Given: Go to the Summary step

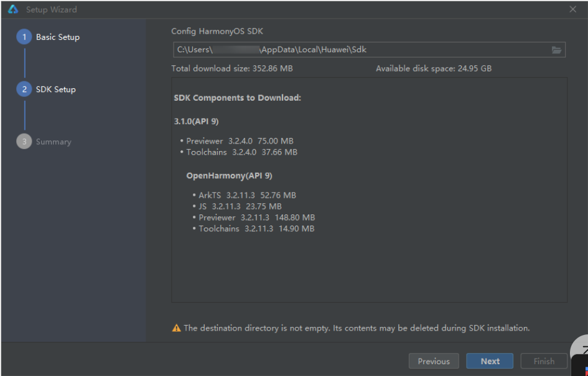Looking at the screenshot, I should pos(54,142).
